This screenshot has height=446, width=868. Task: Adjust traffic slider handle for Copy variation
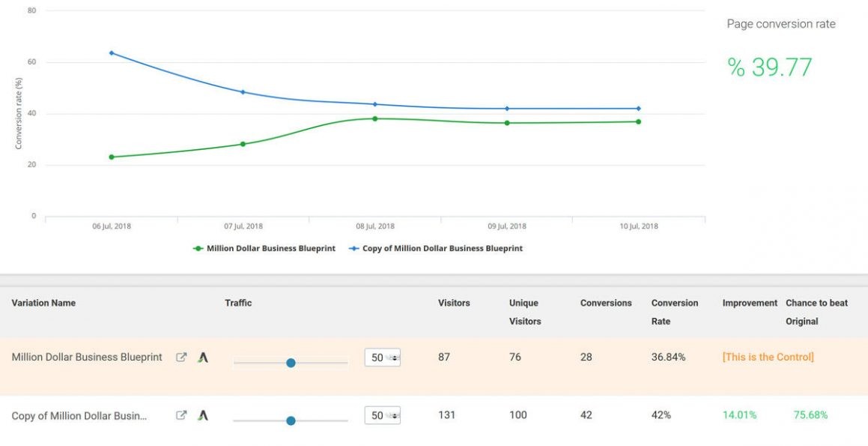tap(291, 421)
